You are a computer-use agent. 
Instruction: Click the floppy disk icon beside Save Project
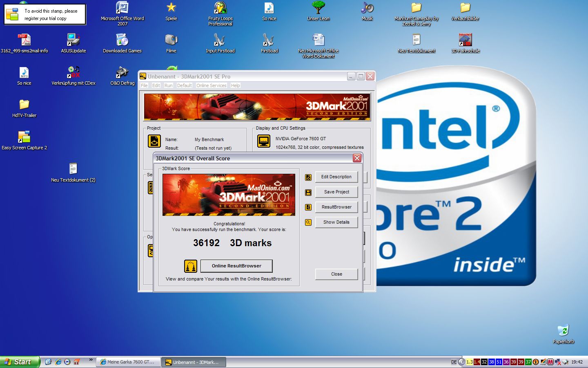point(308,192)
